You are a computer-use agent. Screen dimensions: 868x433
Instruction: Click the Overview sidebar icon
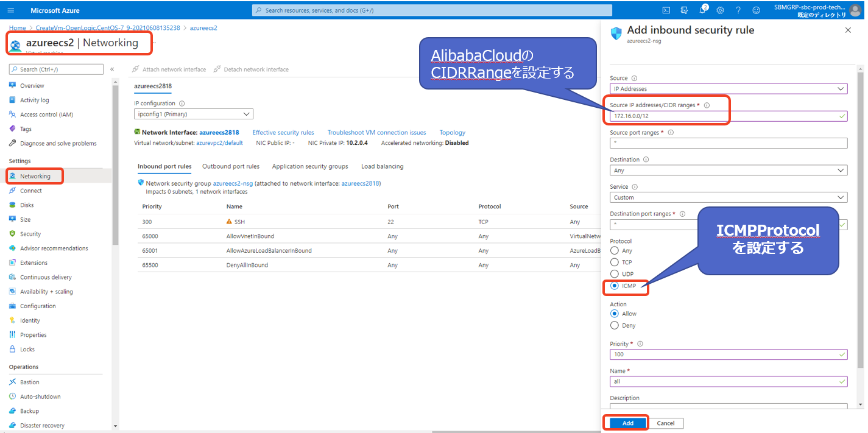click(13, 86)
